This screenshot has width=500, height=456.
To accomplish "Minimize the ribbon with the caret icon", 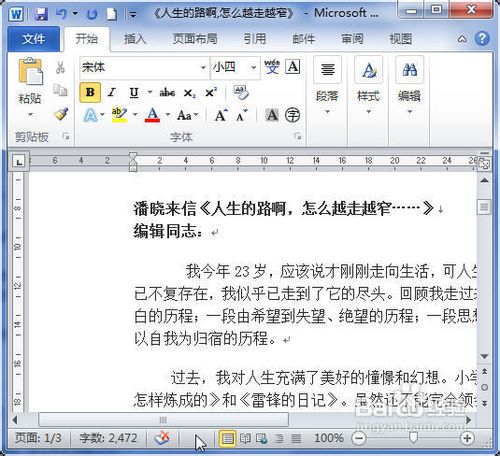I will (462, 39).
